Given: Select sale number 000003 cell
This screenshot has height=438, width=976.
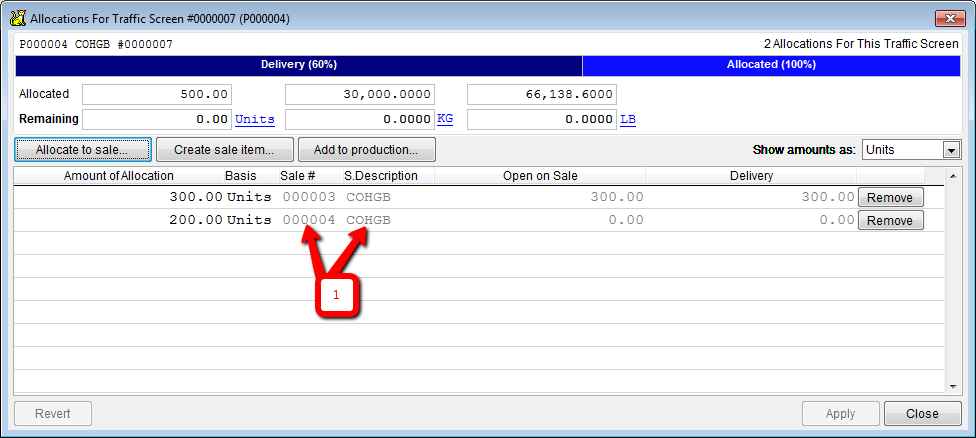Looking at the screenshot, I should coord(309,198).
